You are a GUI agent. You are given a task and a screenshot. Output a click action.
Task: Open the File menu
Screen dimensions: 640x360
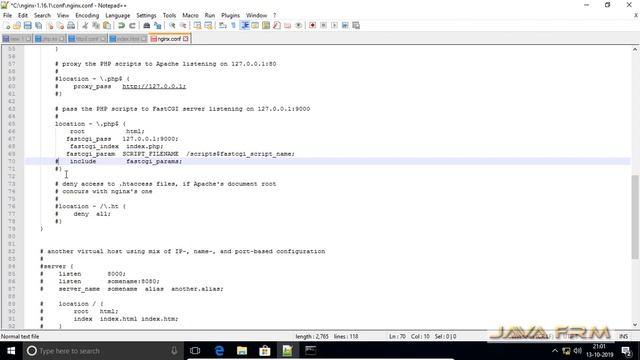click(7, 16)
